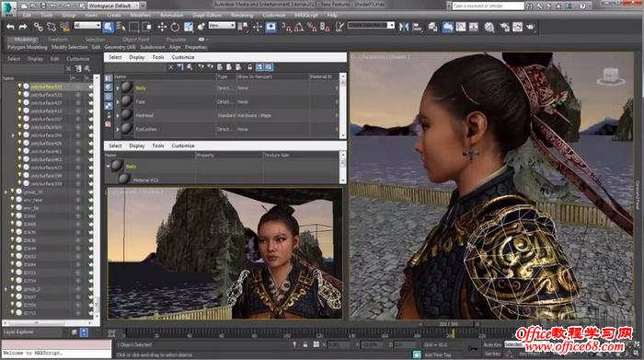Click the Modify Selection ribbon panel button
The height and width of the screenshot is (360, 644).
(70, 47)
